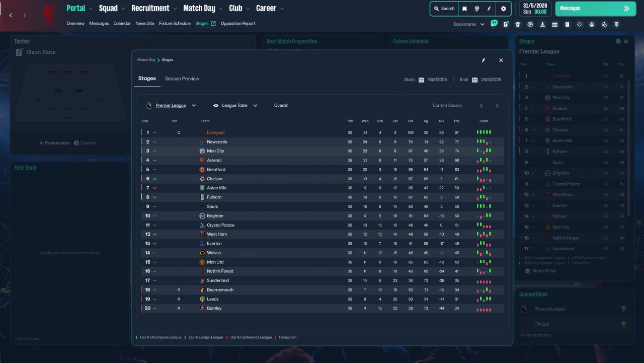Toggle the eye icon beside League Table
The image size is (644, 363).
click(x=216, y=106)
